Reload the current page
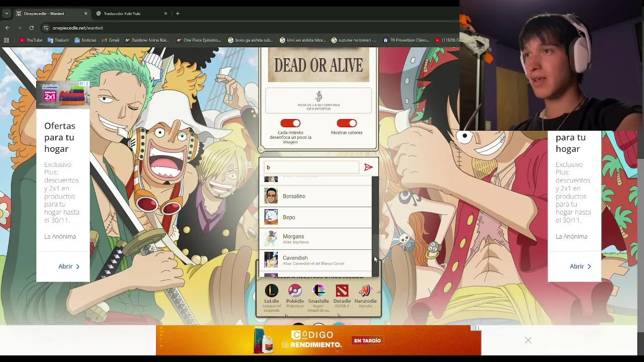This screenshot has height=362, width=644. [31, 28]
